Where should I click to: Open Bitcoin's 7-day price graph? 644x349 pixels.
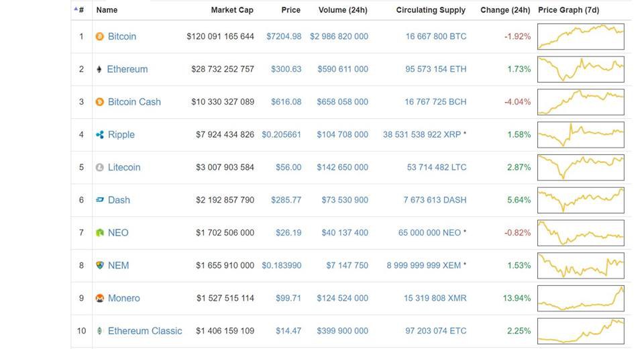pyautogui.click(x=581, y=37)
